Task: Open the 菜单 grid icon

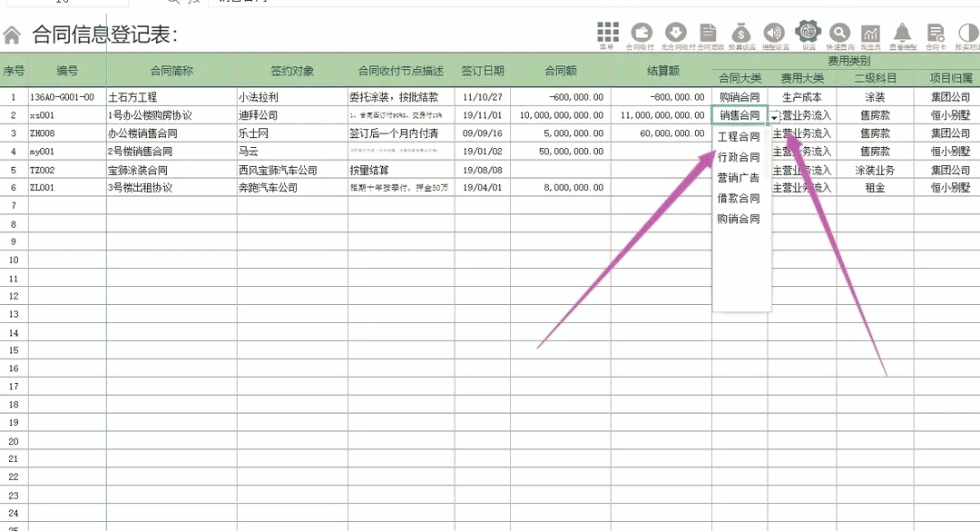Action: (610, 34)
